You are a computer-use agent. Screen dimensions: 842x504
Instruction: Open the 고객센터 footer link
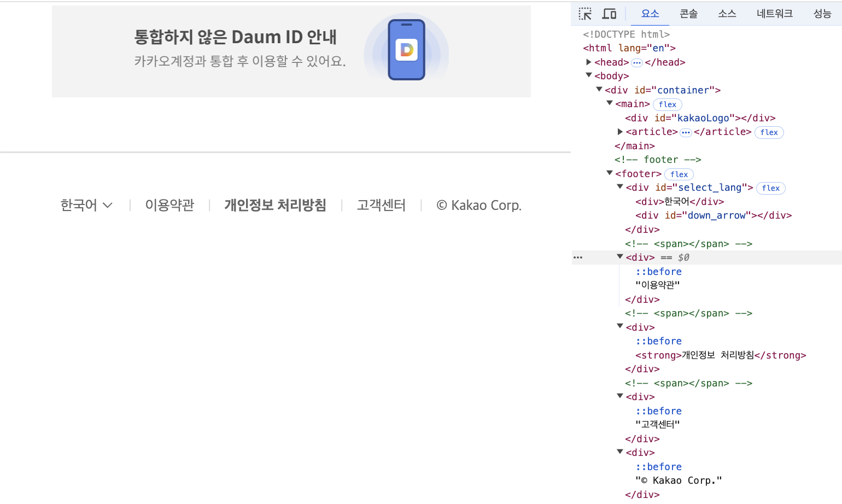click(381, 206)
